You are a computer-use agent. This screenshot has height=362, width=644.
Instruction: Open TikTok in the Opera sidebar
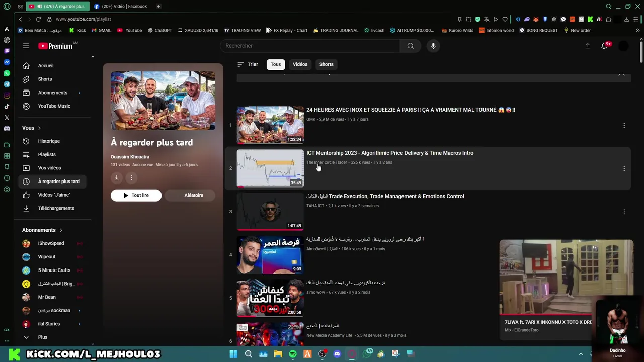coord(7,106)
